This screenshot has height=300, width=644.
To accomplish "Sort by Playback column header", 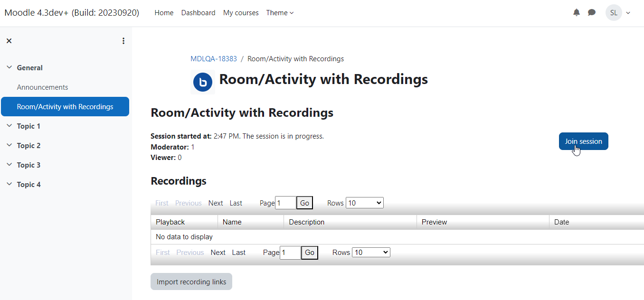I will [170, 222].
